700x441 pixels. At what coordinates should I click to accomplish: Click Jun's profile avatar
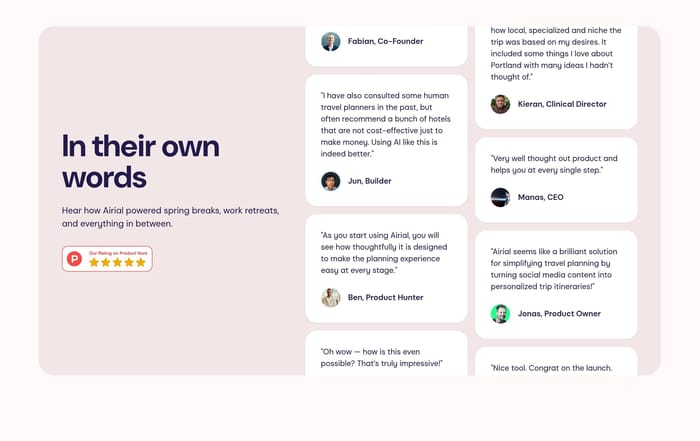[330, 181]
